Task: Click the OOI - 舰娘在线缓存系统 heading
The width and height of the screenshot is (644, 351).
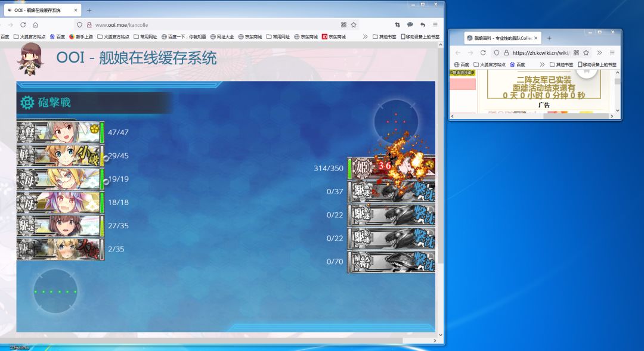Action: (x=136, y=58)
